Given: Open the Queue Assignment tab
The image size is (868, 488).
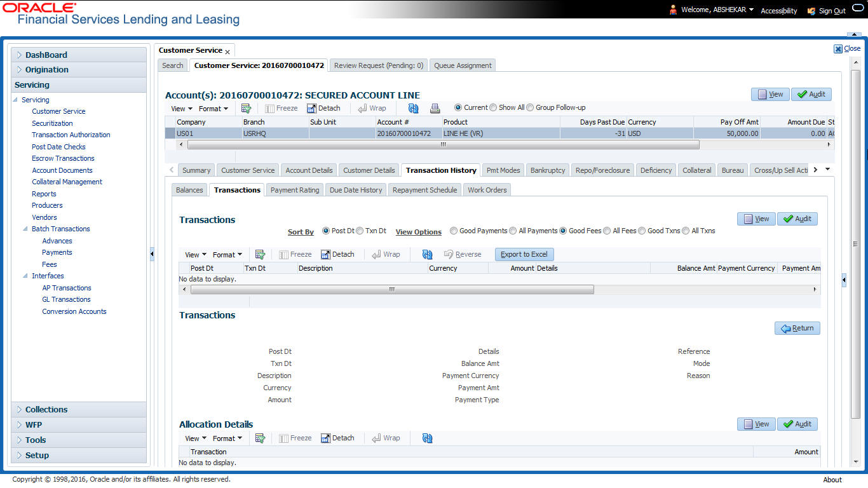Looking at the screenshot, I should click(463, 65).
